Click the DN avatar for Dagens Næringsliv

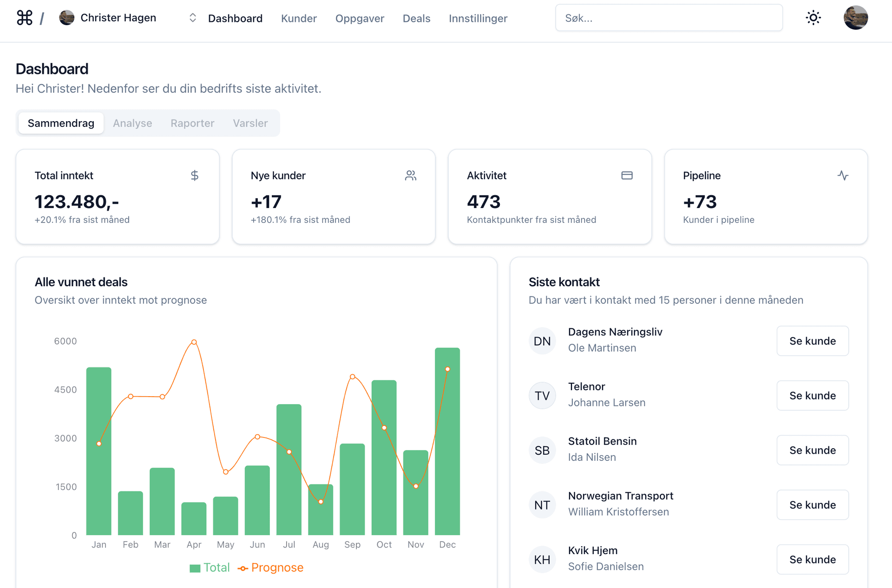pos(542,341)
